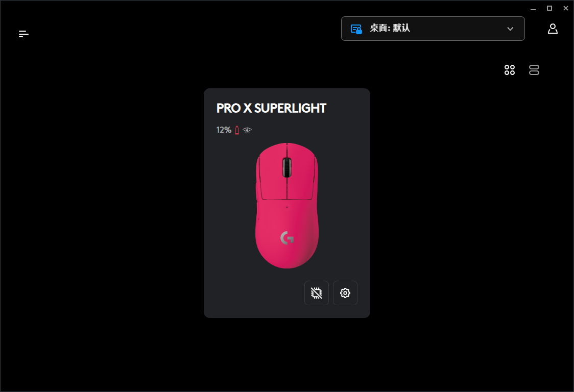Switch to list device view
Viewport: 574px width, 392px height.
click(x=534, y=70)
